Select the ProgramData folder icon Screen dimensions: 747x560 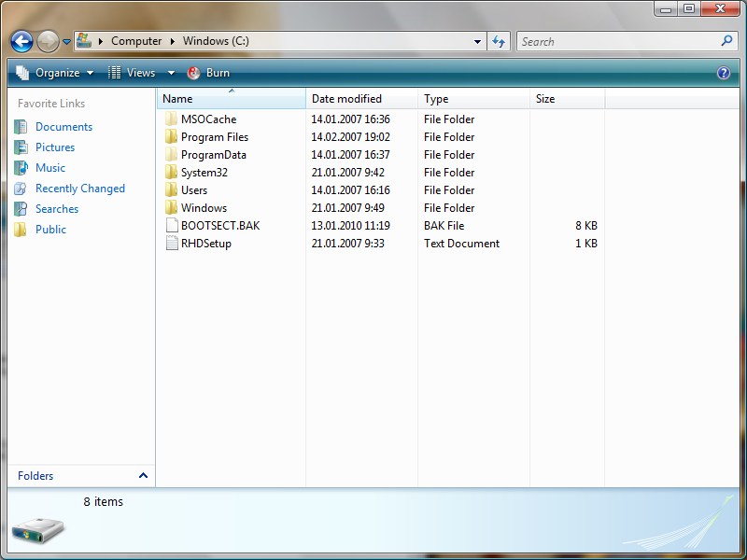click(171, 155)
